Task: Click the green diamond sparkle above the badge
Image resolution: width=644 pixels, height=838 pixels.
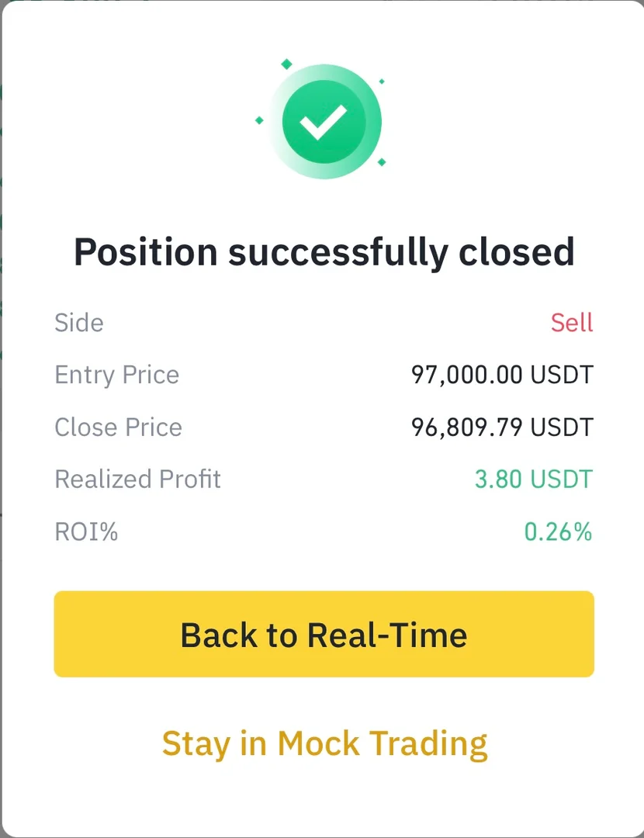Action: pyautogui.click(x=286, y=64)
